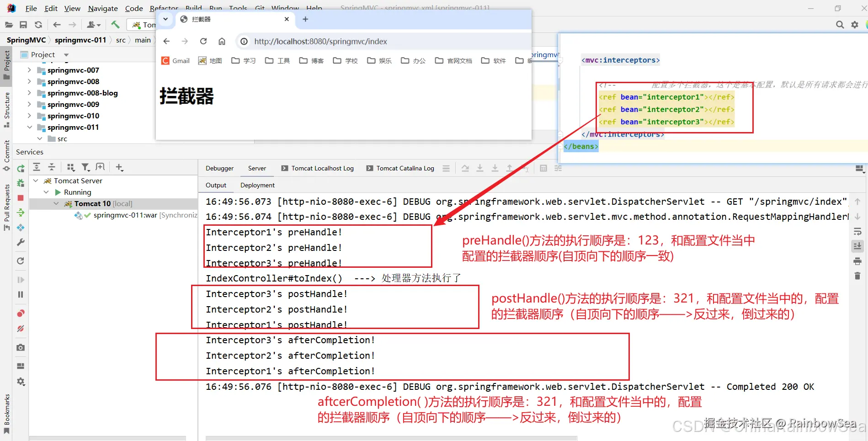Switch to Deployment subtab
Screen dimensions: 868x441
(x=257, y=185)
